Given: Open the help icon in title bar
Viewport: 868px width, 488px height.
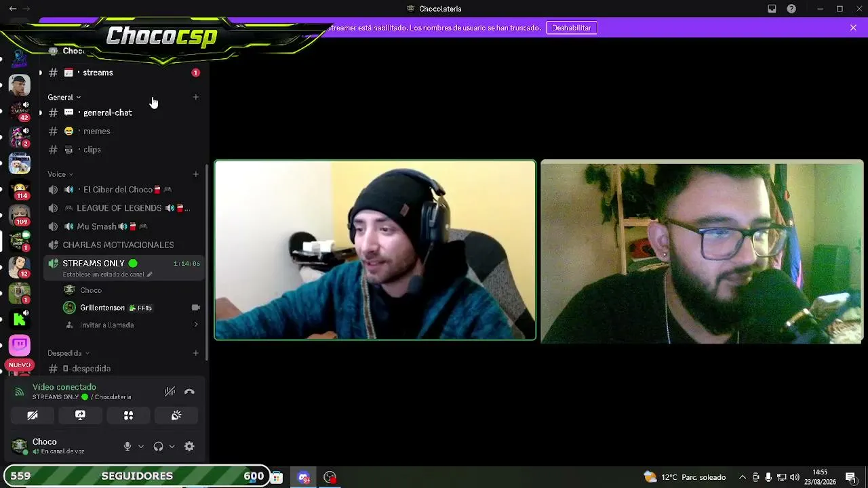Looking at the screenshot, I should click(x=791, y=9).
